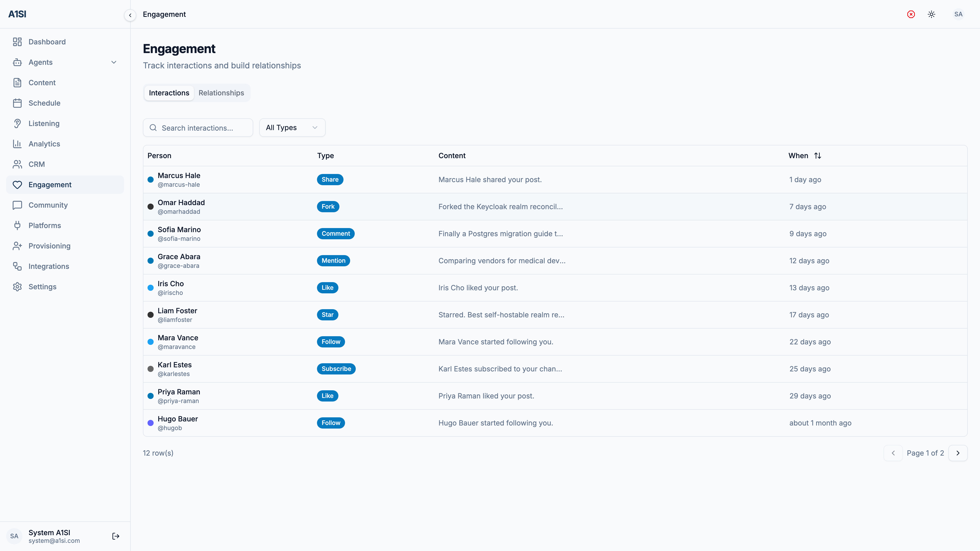Click the Comment badge for Sofia Marino
Image resolution: width=980 pixels, height=551 pixels.
(x=336, y=233)
